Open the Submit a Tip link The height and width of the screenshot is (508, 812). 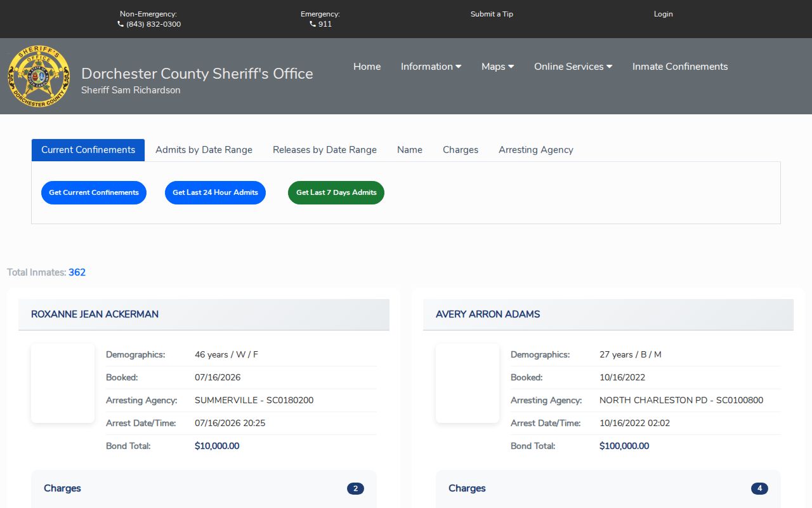492,14
